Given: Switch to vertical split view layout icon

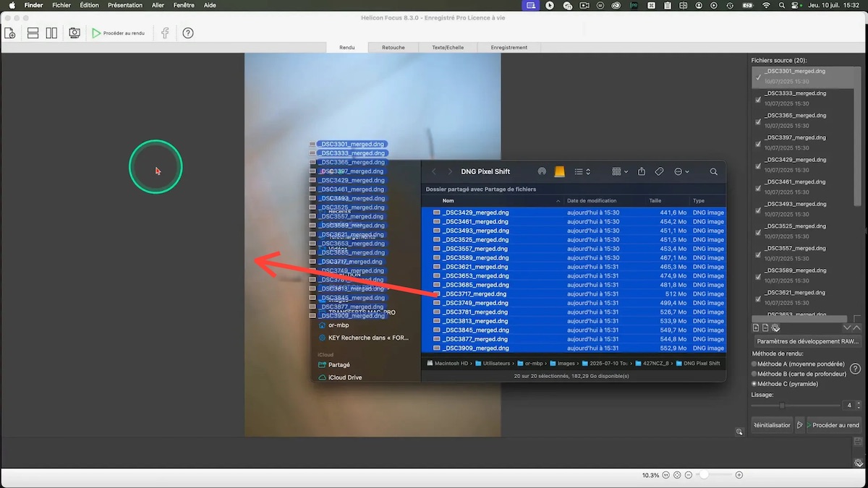Looking at the screenshot, I should click(51, 33).
